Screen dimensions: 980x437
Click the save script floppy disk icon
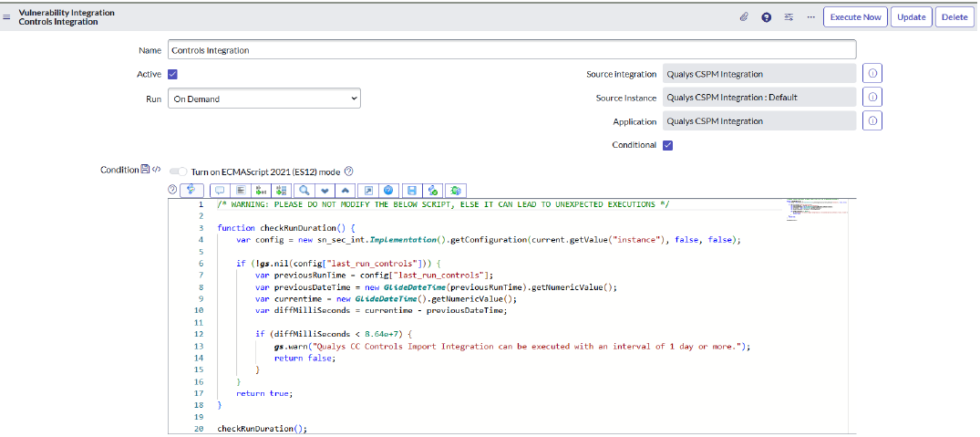[x=412, y=190]
